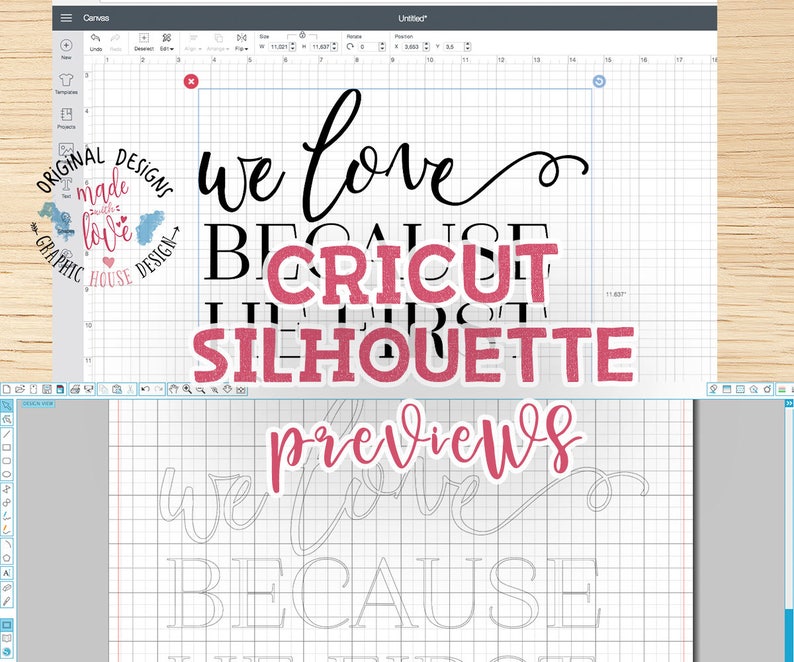This screenshot has height=662, width=794.
Task: Print the design in Silhouette
Action: [75, 389]
